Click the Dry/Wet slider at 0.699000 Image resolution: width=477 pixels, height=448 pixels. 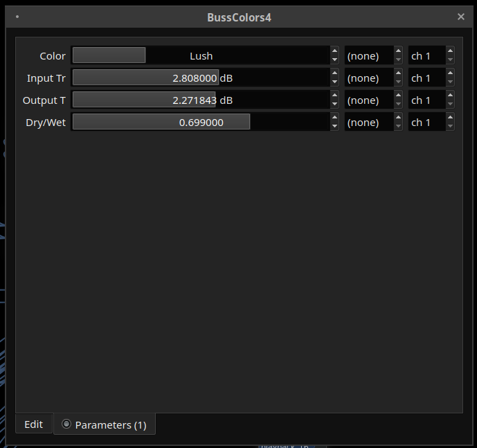(201, 123)
